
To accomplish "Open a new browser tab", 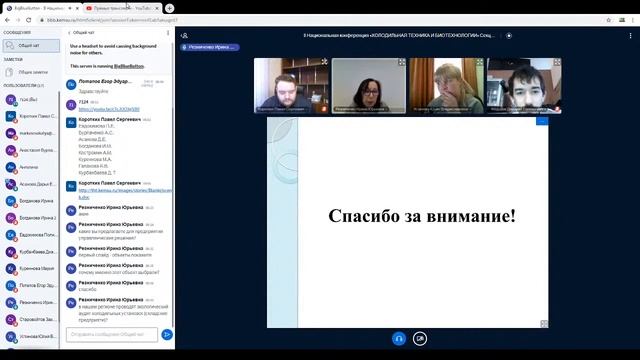I will [170, 8].
